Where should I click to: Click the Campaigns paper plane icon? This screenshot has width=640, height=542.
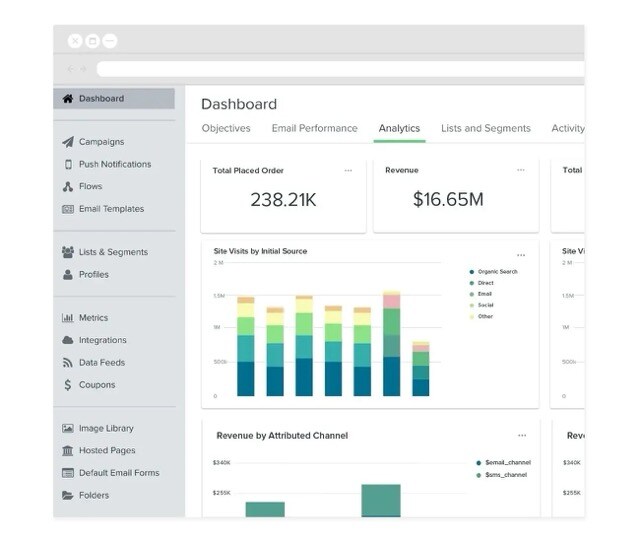tap(68, 142)
